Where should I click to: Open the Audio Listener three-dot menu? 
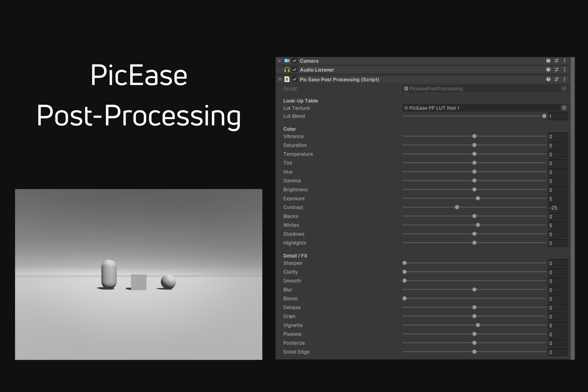565,70
